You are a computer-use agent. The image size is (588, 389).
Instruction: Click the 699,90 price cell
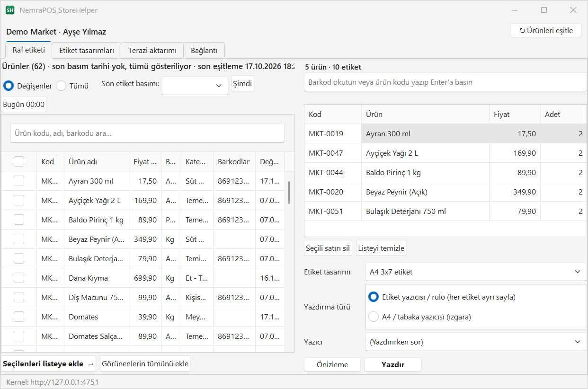point(145,278)
